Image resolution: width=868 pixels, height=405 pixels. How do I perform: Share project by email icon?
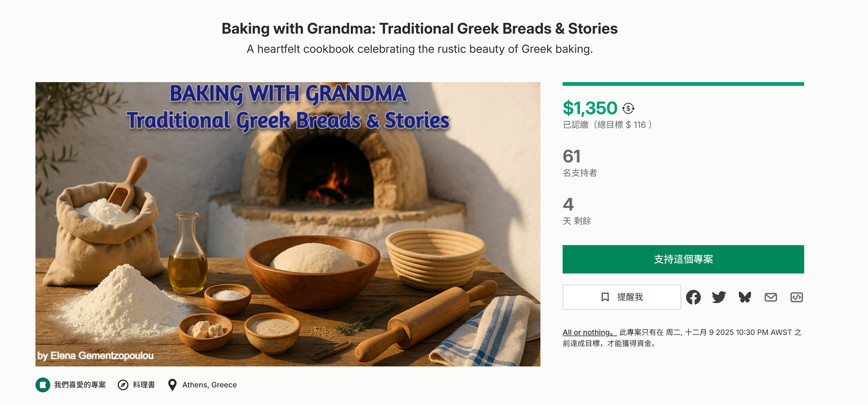tap(771, 297)
